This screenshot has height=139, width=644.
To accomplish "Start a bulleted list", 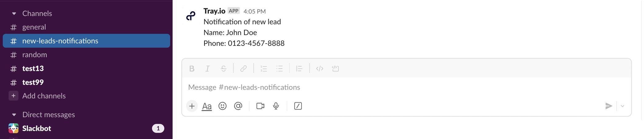I will (279, 69).
